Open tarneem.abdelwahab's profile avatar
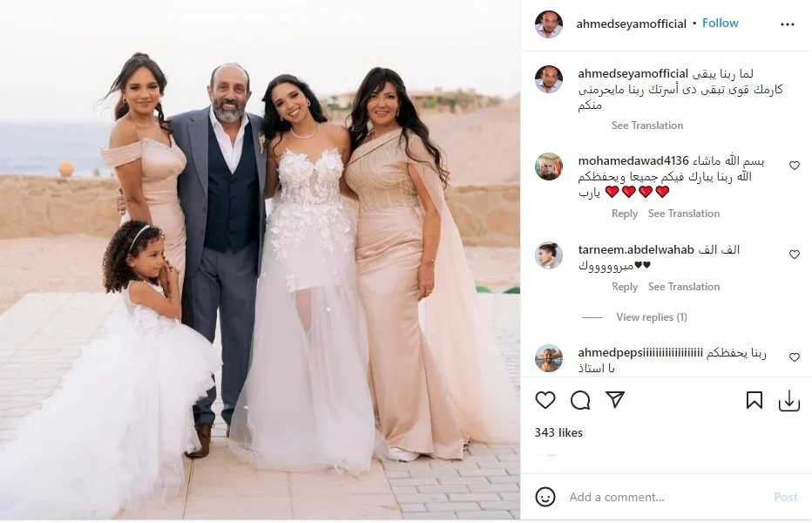 548,255
